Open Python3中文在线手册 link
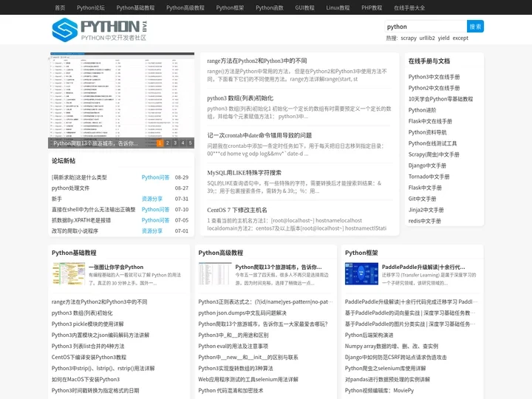532x399 pixels. click(x=434, y=77)
